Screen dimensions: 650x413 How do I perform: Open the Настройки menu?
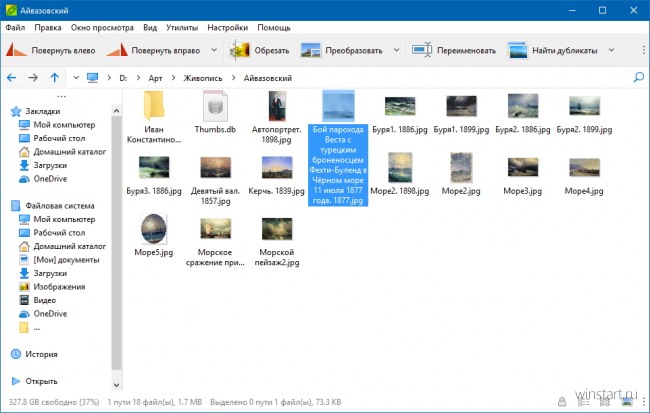coord(228,27)
